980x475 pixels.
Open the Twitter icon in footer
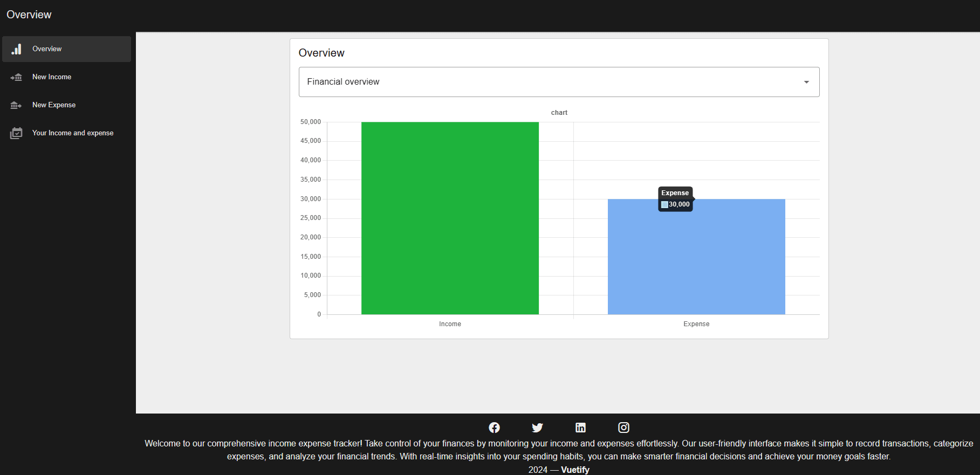coord(537,428)
